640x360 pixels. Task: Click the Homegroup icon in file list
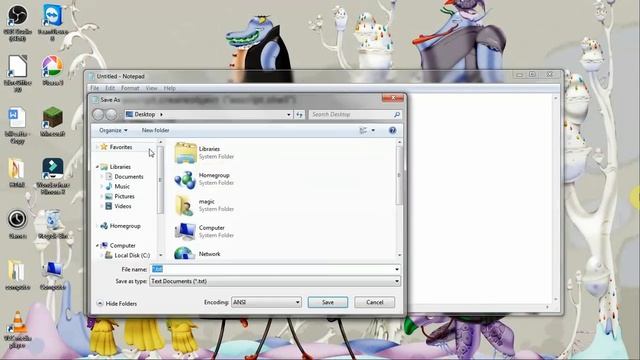pos(185,179)
